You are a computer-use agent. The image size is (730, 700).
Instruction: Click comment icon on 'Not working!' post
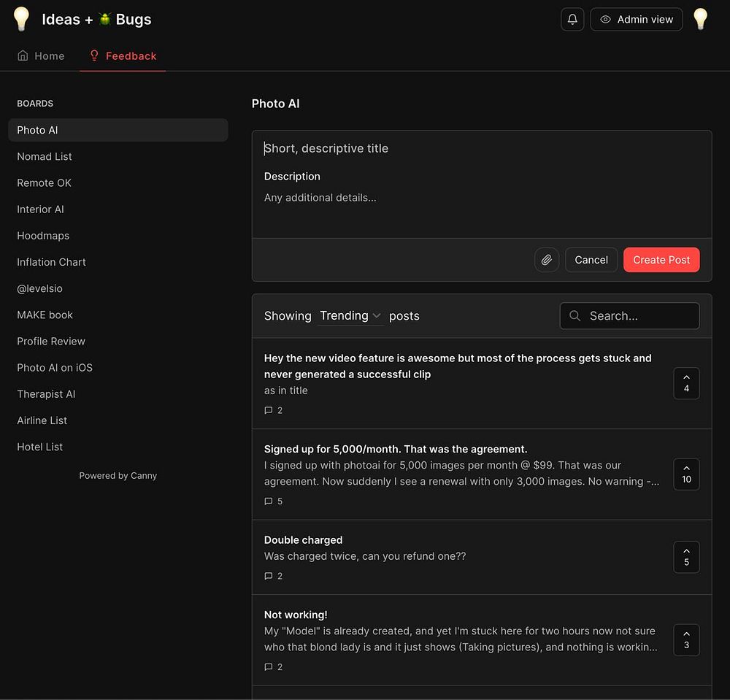tap(268, 666)
